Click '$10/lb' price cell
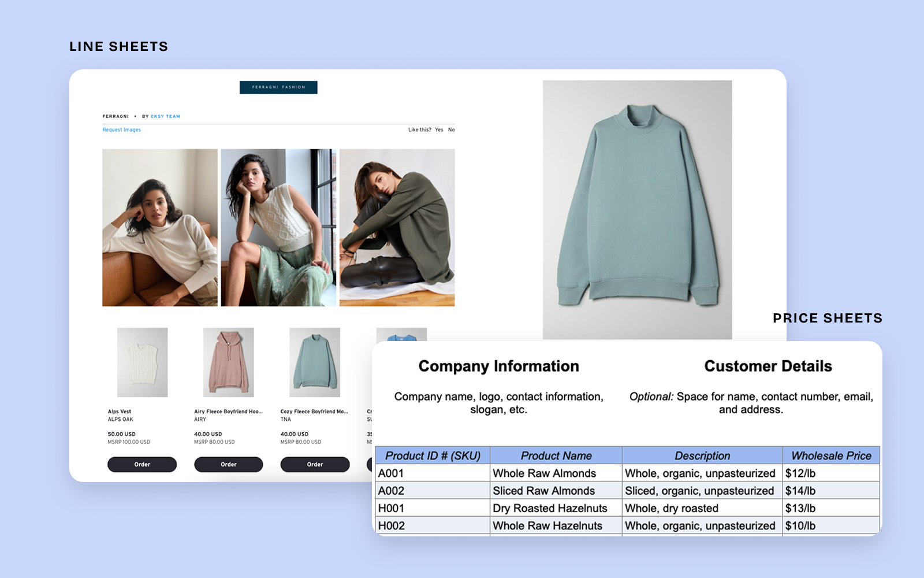This screenshot has height=578, width=924. tap(831, 525)
